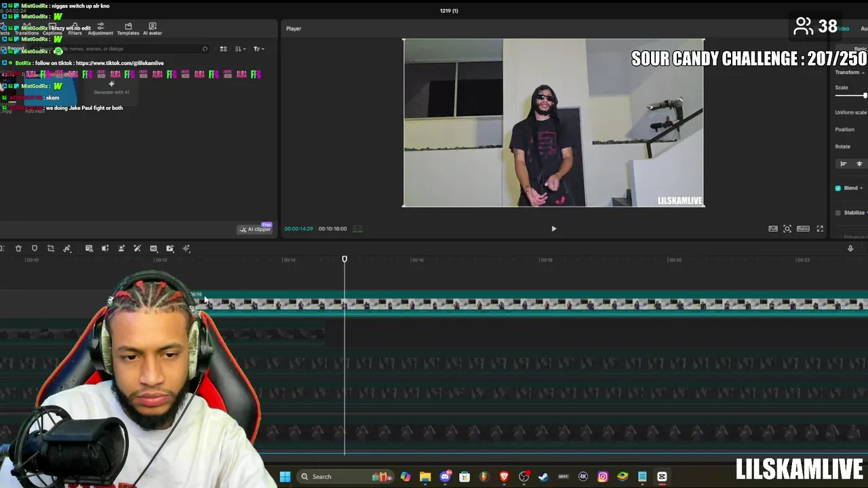This screenshot has height=488, width=868.
Task: Click the AI clipper button
Action: pos(254,229)
